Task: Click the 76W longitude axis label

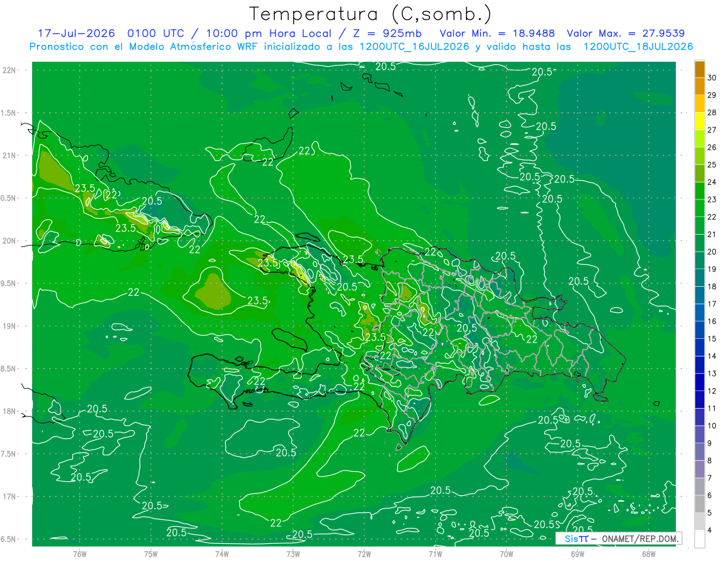Action: tap(79, 554)
